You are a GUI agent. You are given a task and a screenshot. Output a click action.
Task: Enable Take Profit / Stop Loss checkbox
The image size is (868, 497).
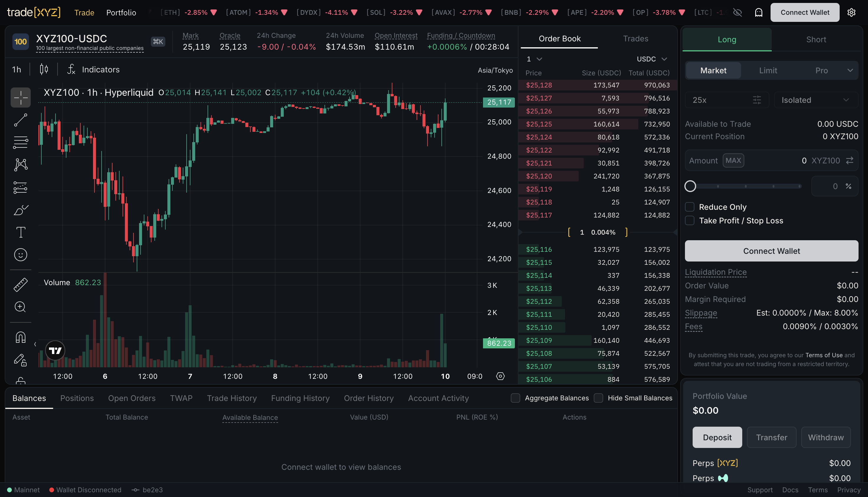690,221
